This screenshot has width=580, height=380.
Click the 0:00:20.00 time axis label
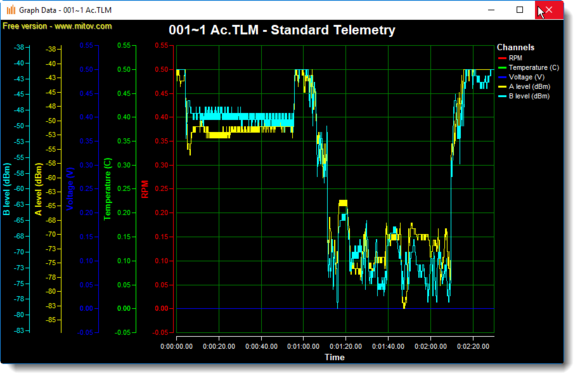pos(219,347)
